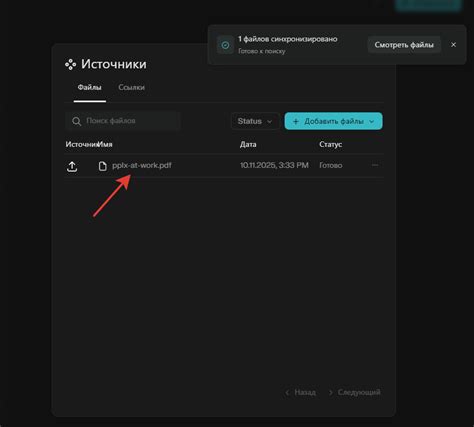
Task: Click the plus icon on Добавить файлы
Action: click(x=295, y=121)
